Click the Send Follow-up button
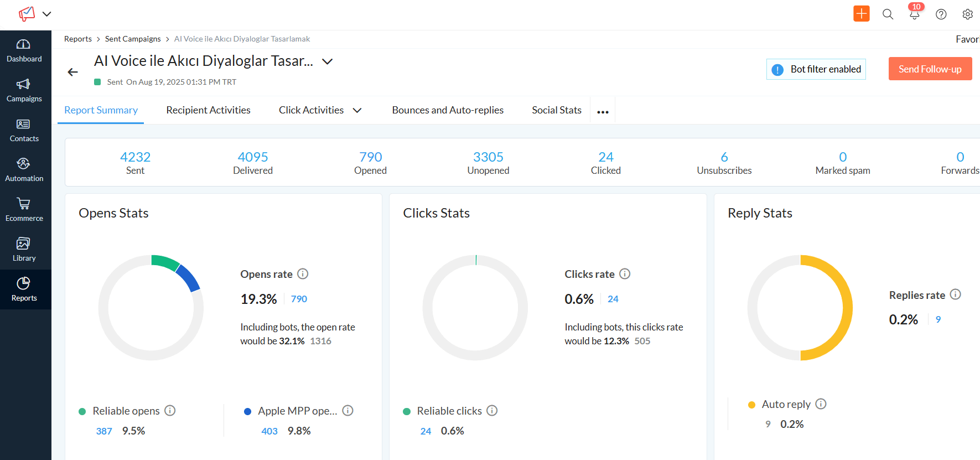This screenshot has width=980, height=460. click(x=930, y=69)
